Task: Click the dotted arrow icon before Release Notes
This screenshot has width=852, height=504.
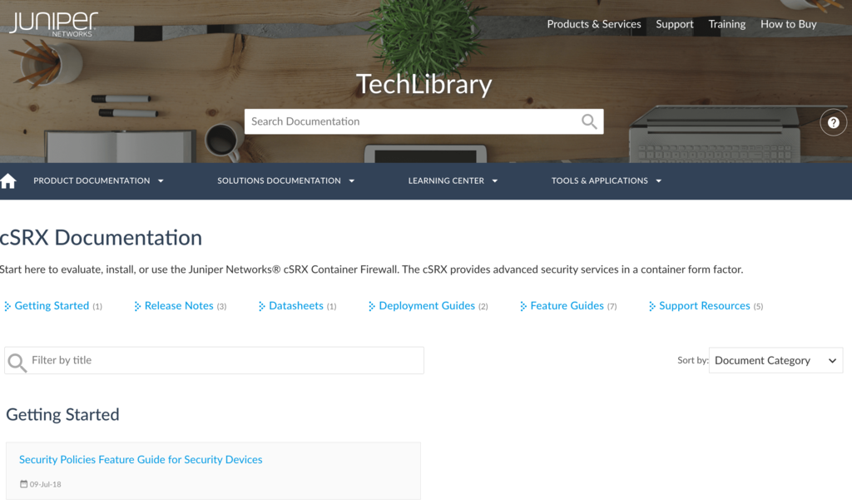Action: click(137, 306)
